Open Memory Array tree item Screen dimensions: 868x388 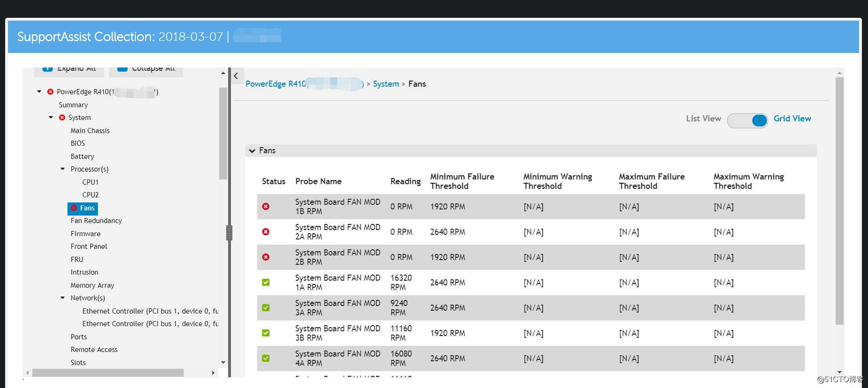(x=92, y=285)
